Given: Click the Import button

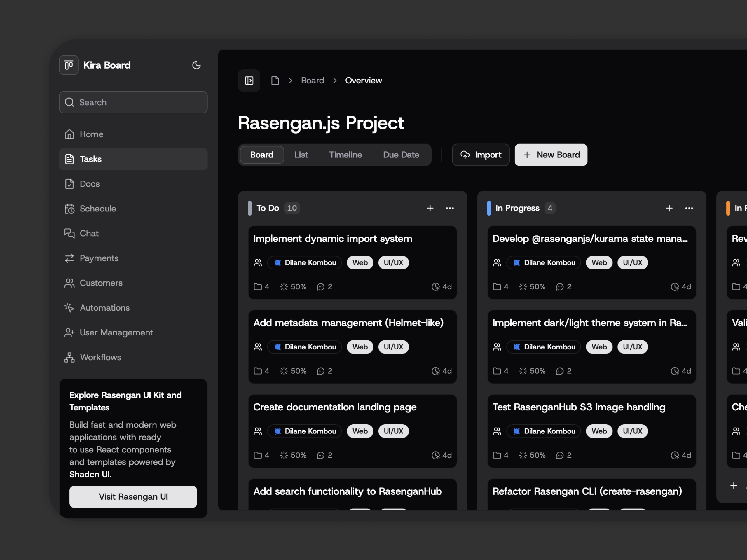Looking at the screenshot, I should coord(481,155).
